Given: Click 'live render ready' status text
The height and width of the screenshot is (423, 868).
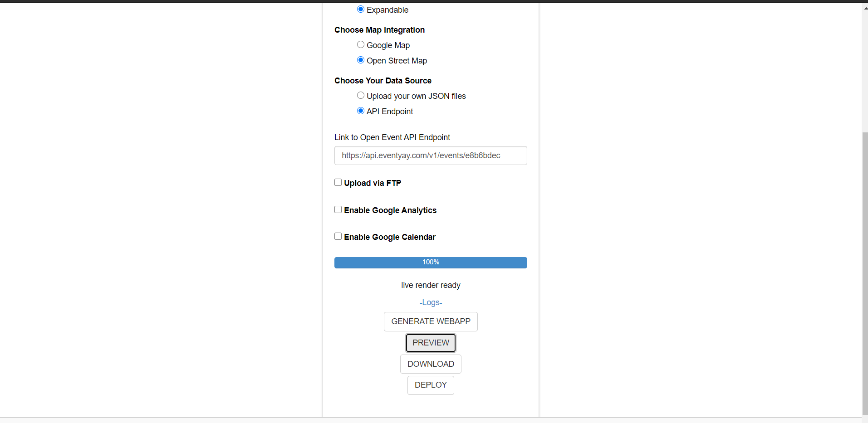Looking at the screenshot, I should pos(431,285).
